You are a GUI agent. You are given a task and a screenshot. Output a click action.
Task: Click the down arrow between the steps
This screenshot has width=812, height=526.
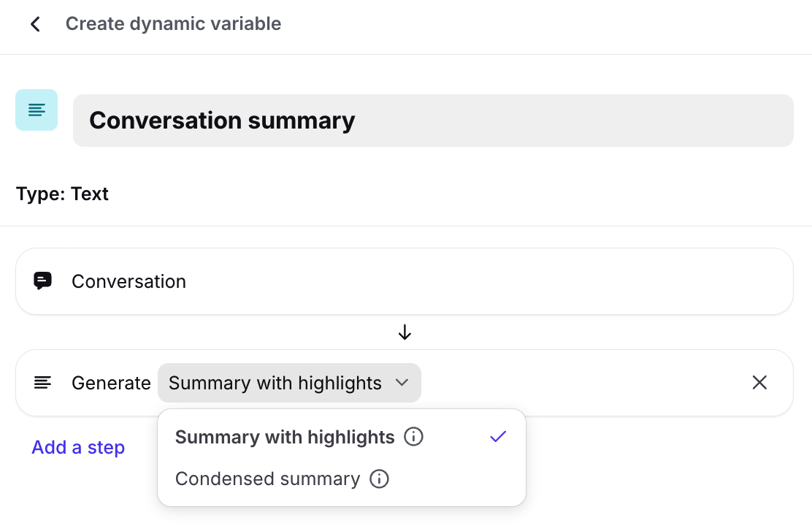tap(405, 333)
